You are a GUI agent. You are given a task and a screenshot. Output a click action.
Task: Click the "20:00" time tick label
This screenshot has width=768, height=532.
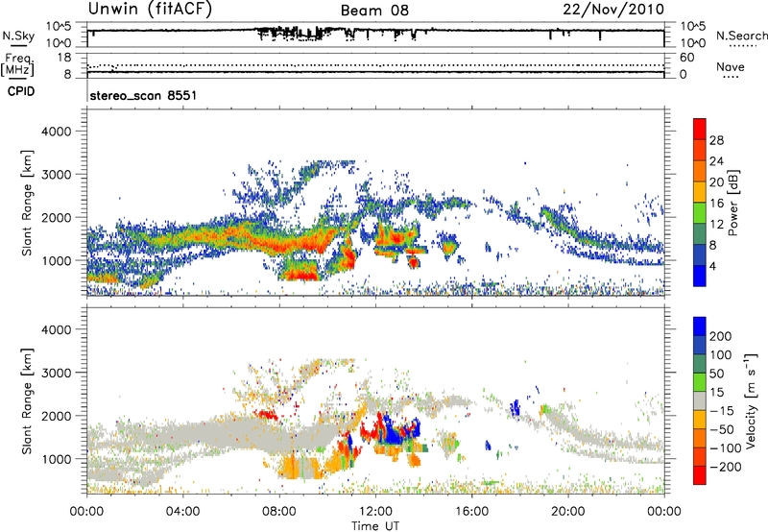(567, 512)
